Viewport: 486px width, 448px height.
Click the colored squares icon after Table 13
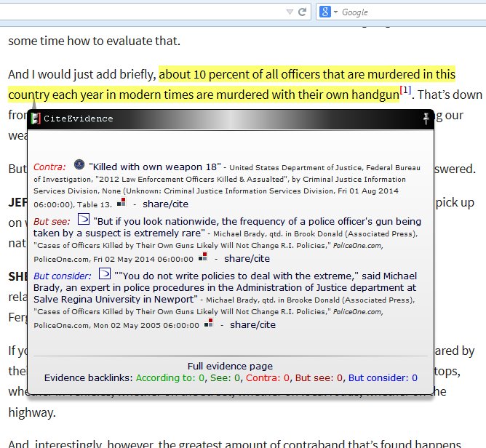pyautogui.click(x=121, y=202)
